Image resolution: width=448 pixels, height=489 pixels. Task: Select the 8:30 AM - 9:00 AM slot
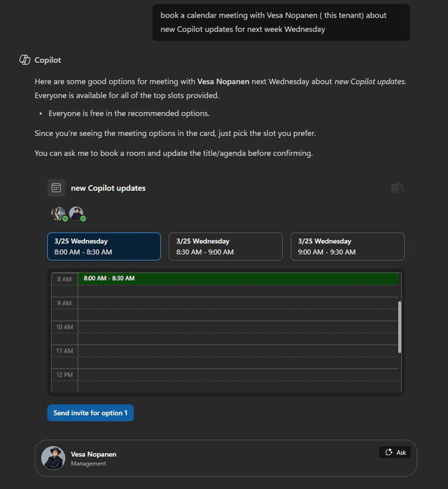[225, 247]
